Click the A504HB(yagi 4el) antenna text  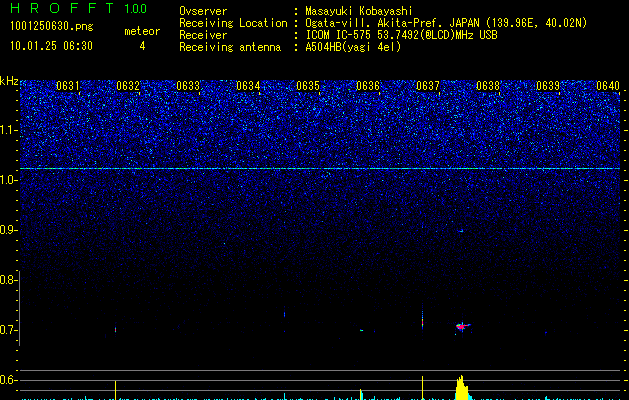[353, 47]
